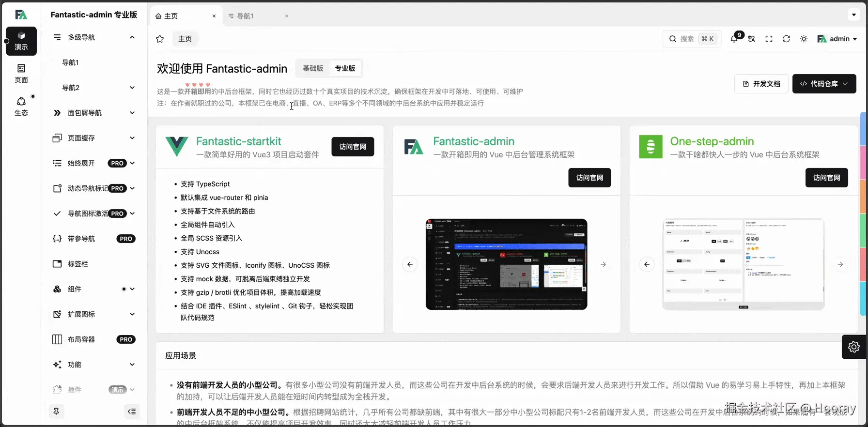This screenshot has height=427, width=868.
Task: Click 访问官网 on One-step-admin card
Action: (x=827, y=178)
